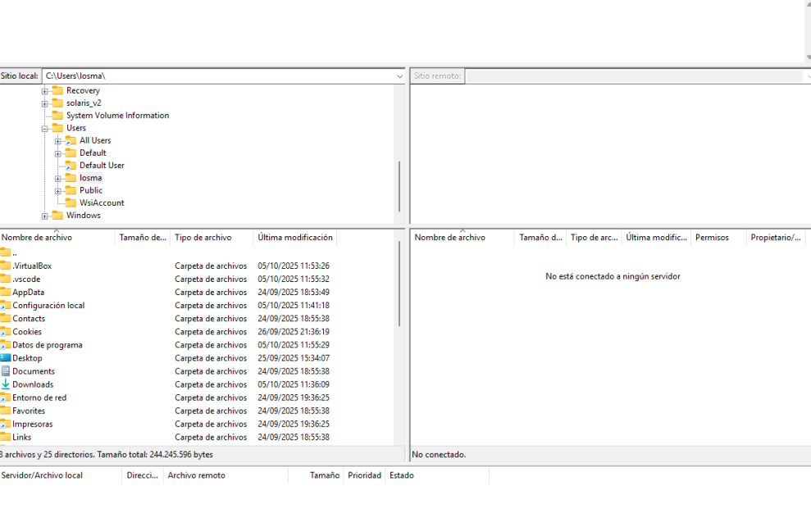Click the System Volume Information folder icon
The image size is (811, 532).
[57, 116]
